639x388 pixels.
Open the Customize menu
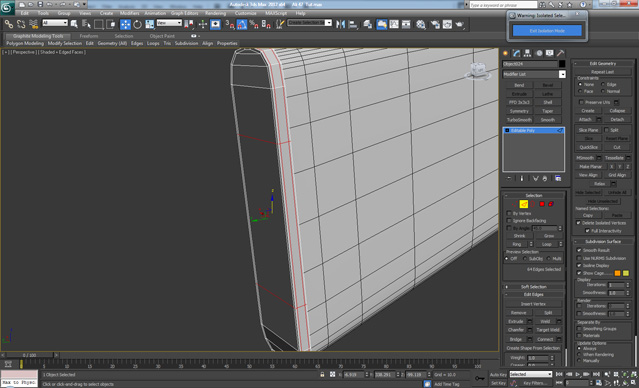click(x=246, y=13)
